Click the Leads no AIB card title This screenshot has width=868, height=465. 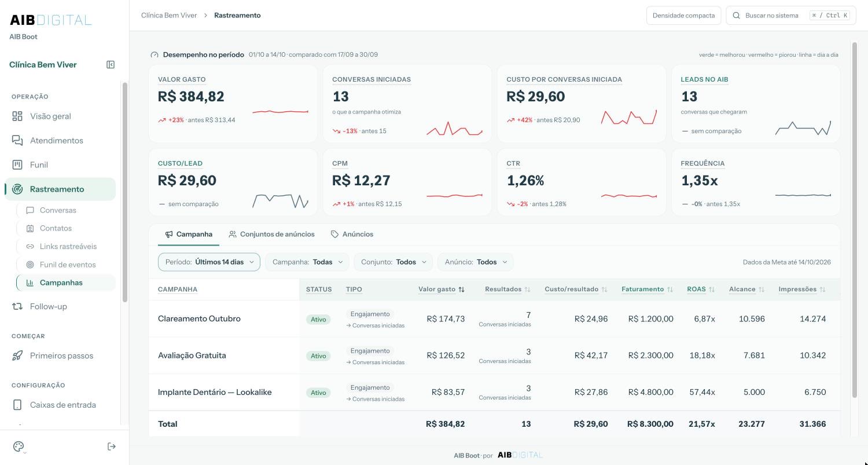704,79
